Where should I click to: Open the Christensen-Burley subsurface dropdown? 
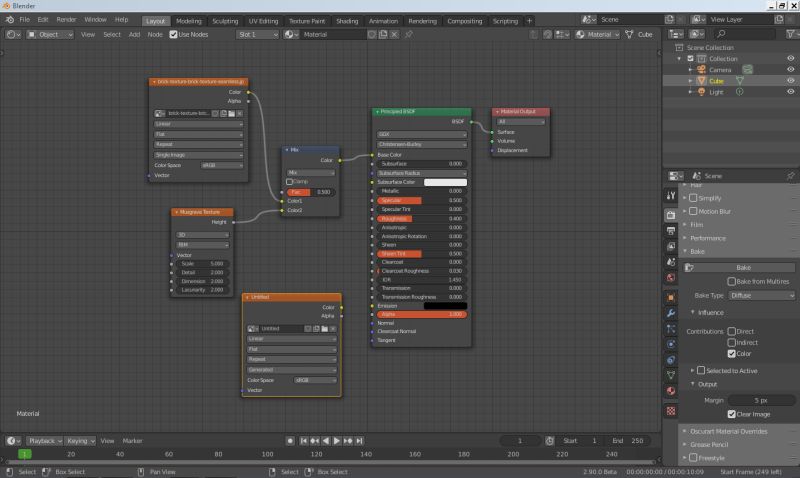(x=421, y=144)
